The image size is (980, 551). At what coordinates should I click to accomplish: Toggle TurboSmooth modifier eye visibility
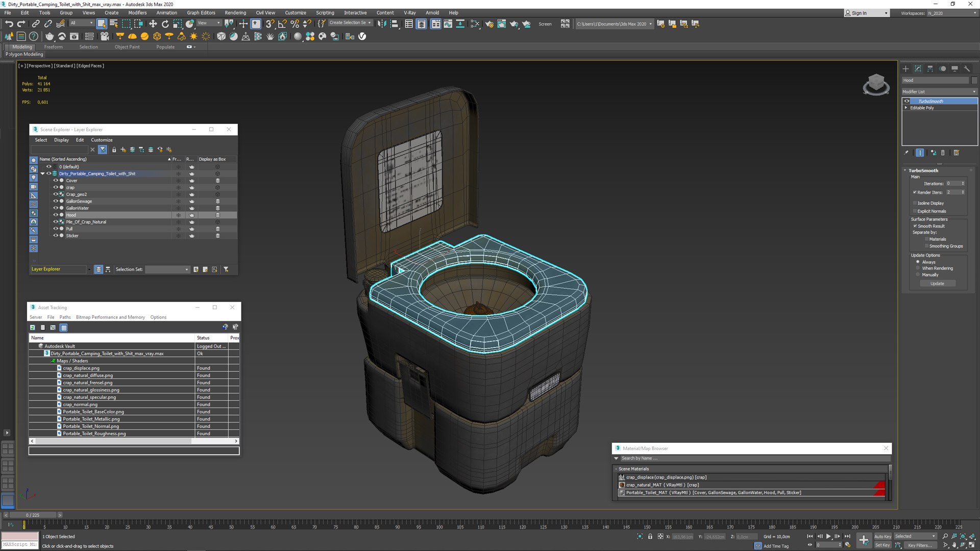(x=907, y=101)
